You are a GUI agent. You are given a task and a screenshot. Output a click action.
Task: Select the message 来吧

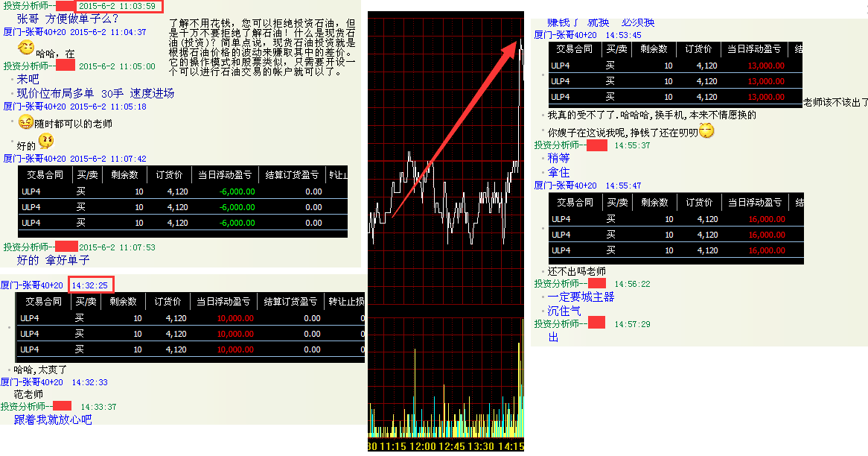pyautogui.click(x=28, y=79)
